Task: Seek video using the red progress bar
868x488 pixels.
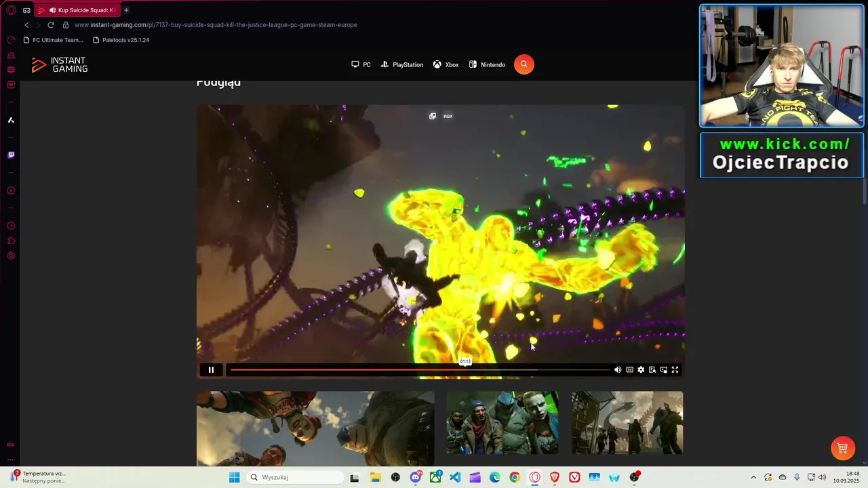Action: click(x=419, y=370)
